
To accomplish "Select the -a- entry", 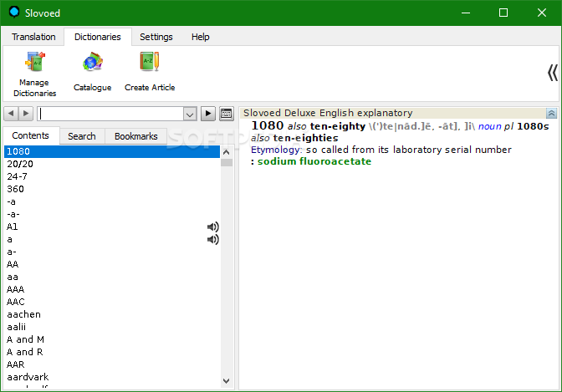I will [112, 214].
